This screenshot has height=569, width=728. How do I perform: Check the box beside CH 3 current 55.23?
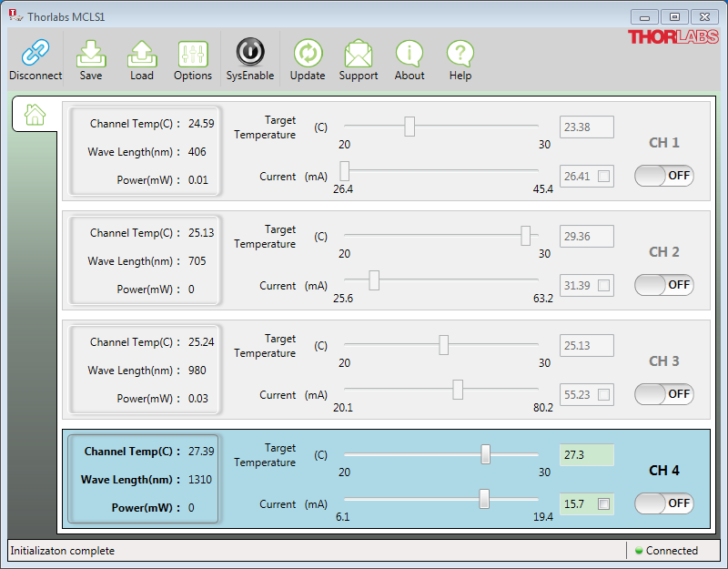pyautogui.click(x=603, y=395)
